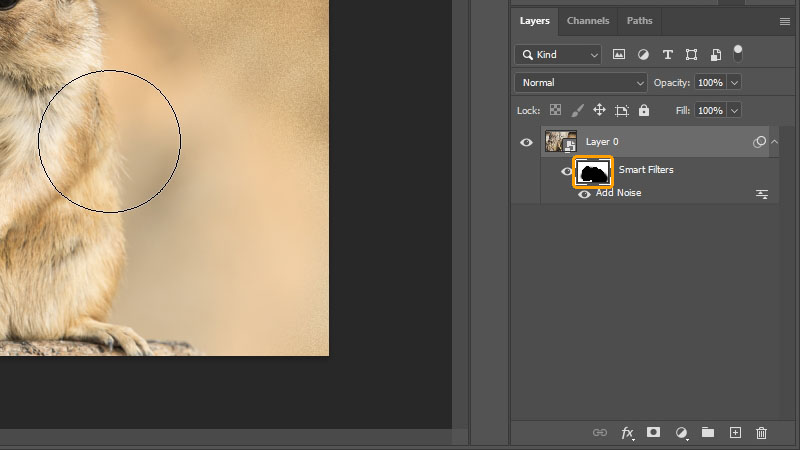
Task: Open the Fill slider dropdown arrow
Action: click(734, 110)
